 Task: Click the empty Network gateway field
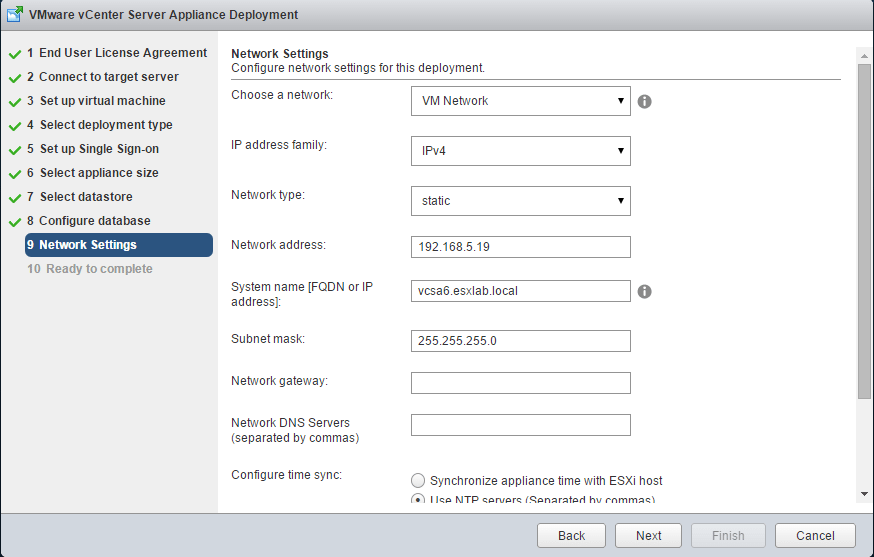(521, 383)
